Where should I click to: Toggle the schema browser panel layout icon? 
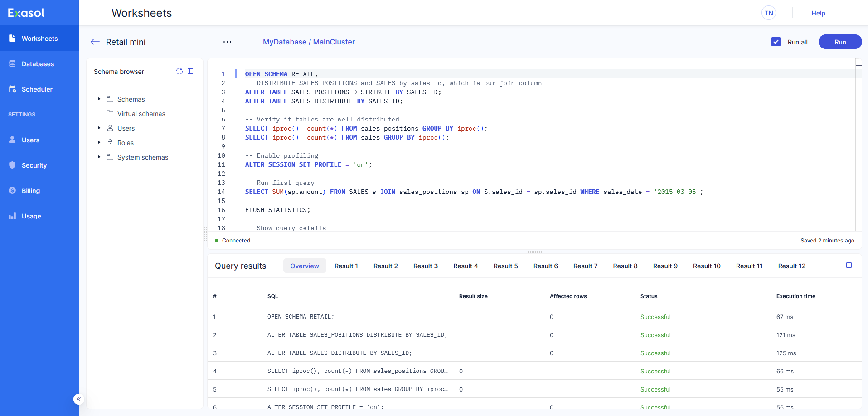click(190, 71)
